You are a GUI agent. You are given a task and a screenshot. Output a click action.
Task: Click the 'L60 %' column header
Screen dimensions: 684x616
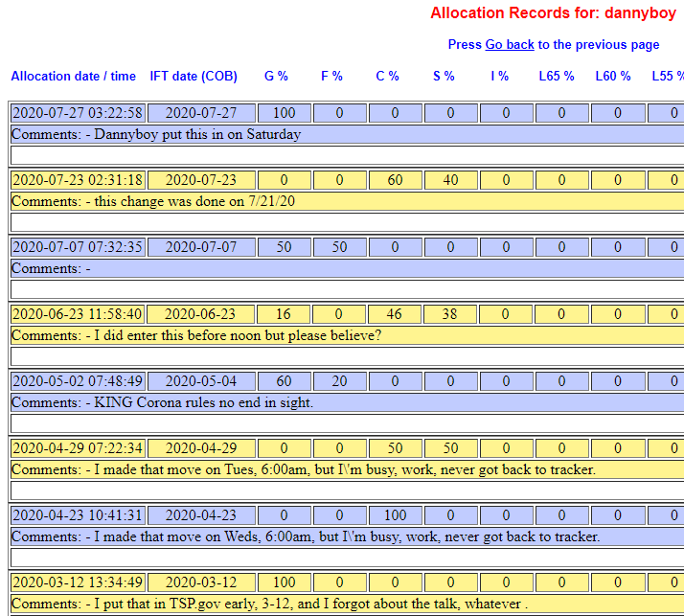pyautogui.click(x=613, y=76)
